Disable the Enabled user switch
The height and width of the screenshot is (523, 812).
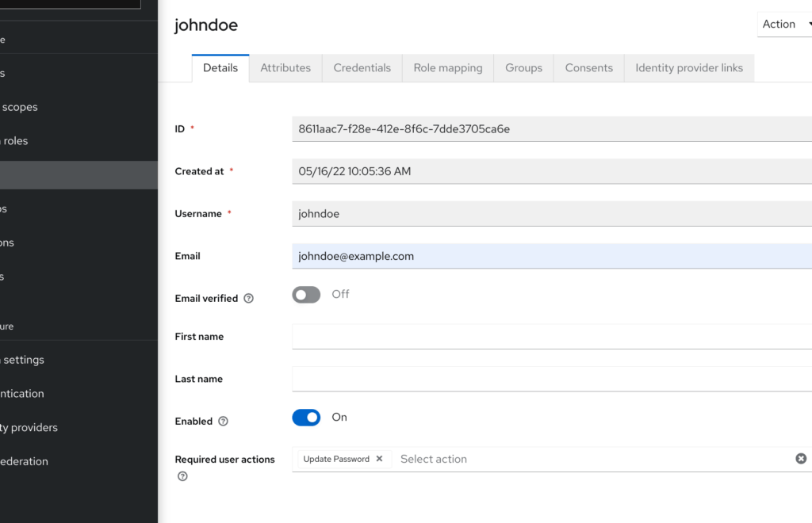click(x=306, y=418)
